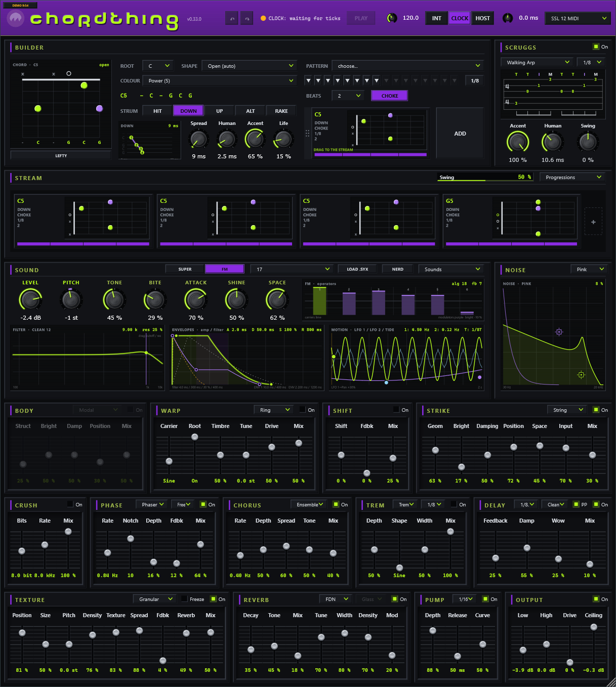The height and width of the screenshot is (687, 616).
Task: Click the latency knob beside 0.0 ms
Action: click(508, 18)
